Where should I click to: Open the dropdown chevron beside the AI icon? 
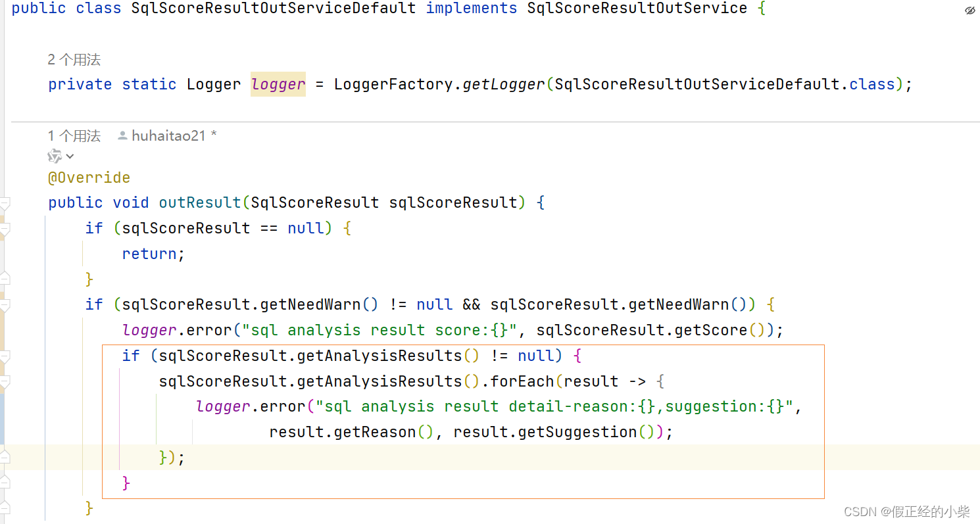click(70, 156)
